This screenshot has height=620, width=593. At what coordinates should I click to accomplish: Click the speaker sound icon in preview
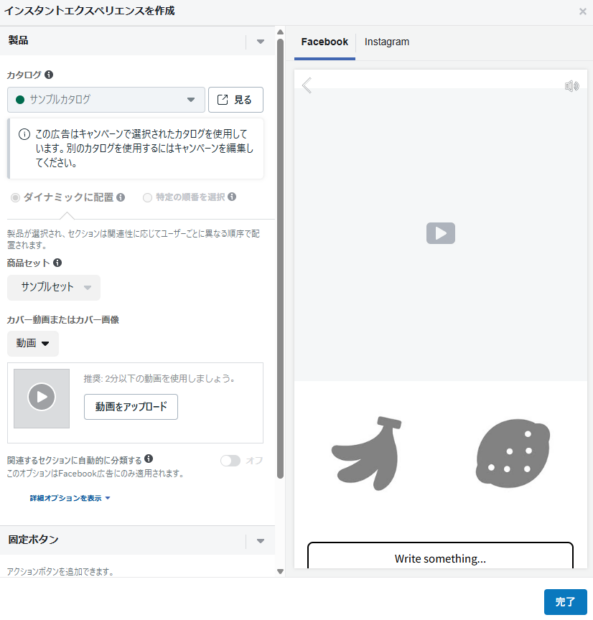[572, 86]
